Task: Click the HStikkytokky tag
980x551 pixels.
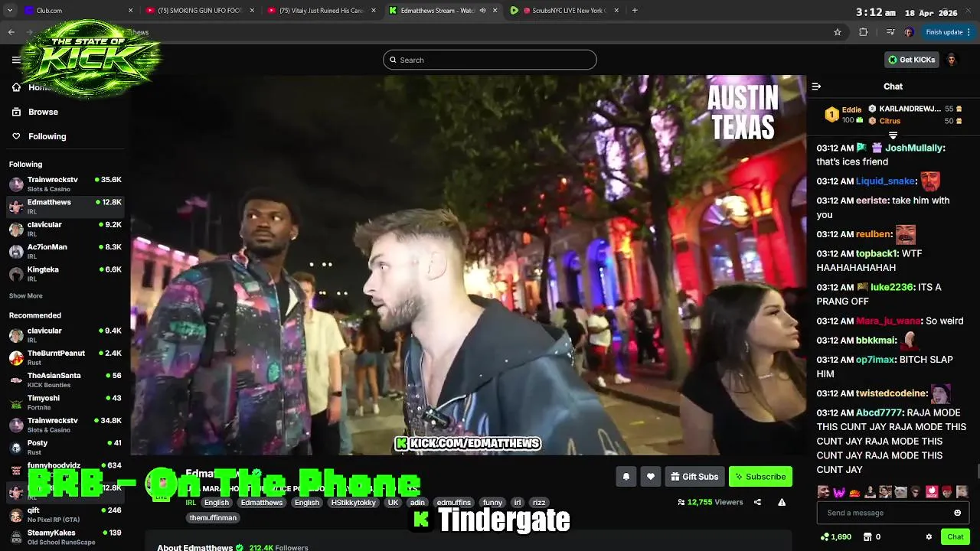Action: pyautogui.click(x=354, y=503)
